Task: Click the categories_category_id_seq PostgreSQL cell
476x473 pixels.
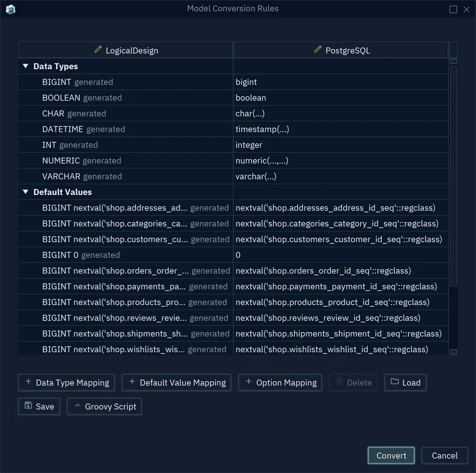Action: 341,223
